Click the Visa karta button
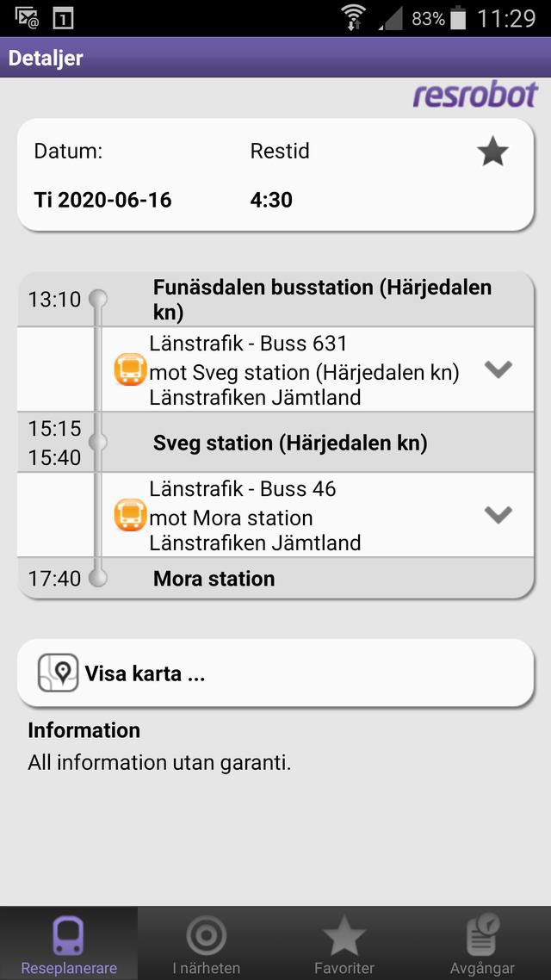 tap(275, 673)
